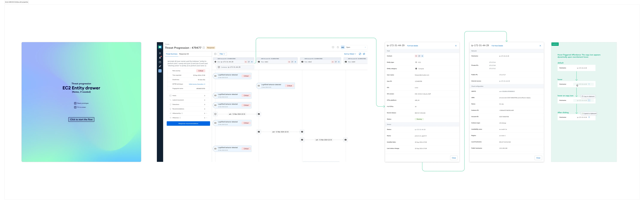Open the Sort by Oldest dropdown
Image resolution: width=644 pixels, height=204 pixels.
pyautogui.click(x=350, y=54)
